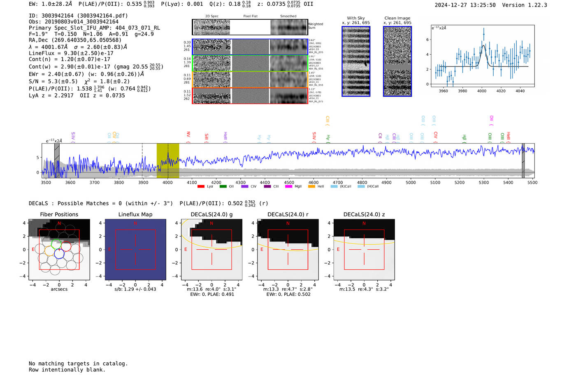Click the Primary Spec_Slot_IFU_AMP line
The image size is (576, 392).
click(x=95, y=28)
